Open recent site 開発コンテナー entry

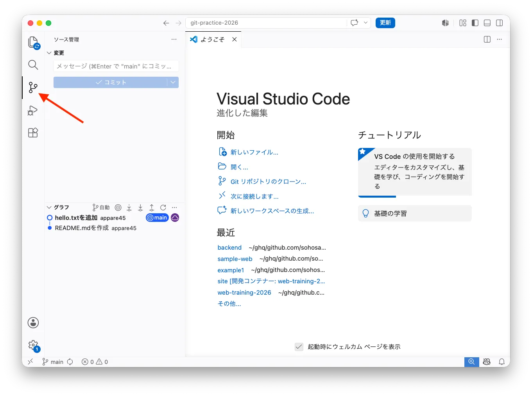[x=271, y=281]
